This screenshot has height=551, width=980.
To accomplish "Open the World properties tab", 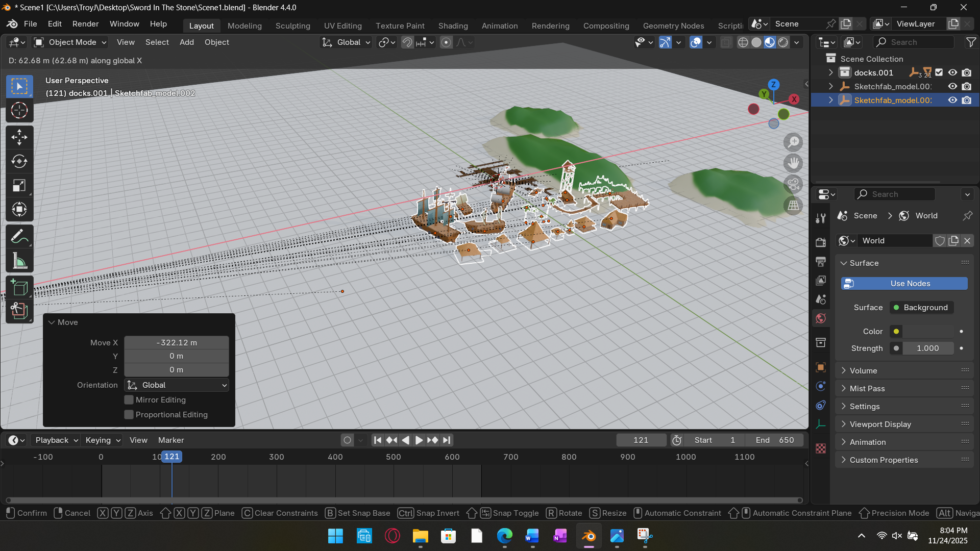I will point(821,318).
